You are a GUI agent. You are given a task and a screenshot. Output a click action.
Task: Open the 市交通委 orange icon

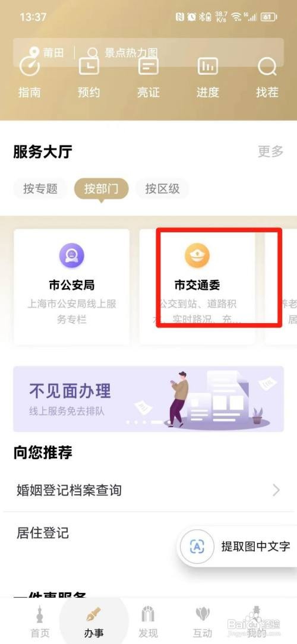pos(197,255)
